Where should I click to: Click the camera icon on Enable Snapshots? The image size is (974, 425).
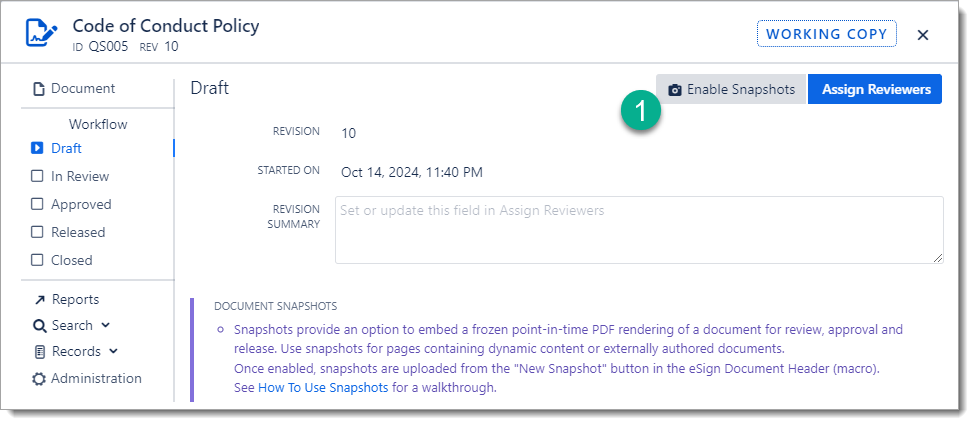click(675, 90)
